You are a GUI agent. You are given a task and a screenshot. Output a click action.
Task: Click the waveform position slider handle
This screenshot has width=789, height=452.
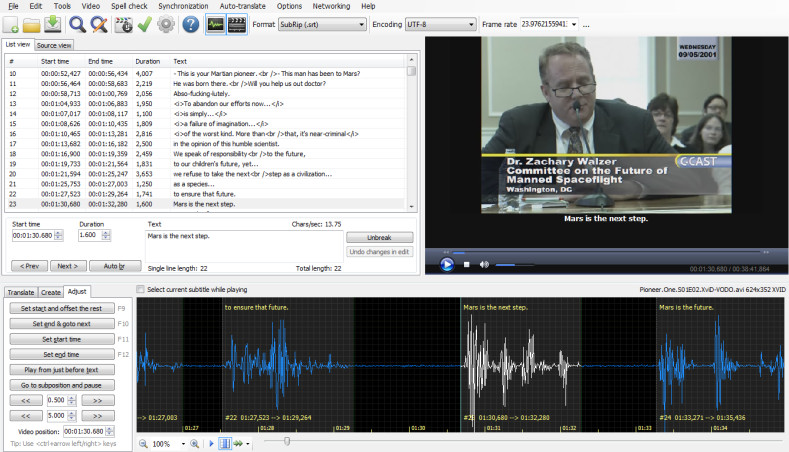tap(287, 441)
